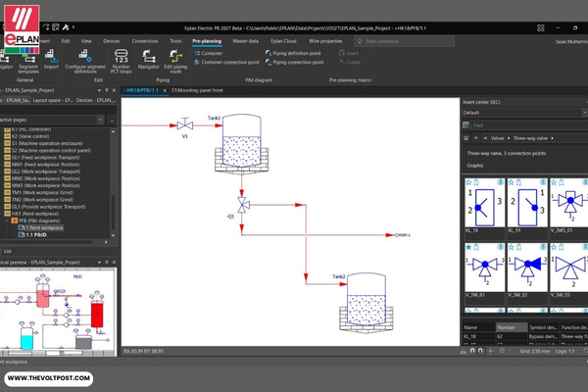This screenshot has height=392, width=588.
Task: Navigate back in the Insert center
Action: point(476,138)
